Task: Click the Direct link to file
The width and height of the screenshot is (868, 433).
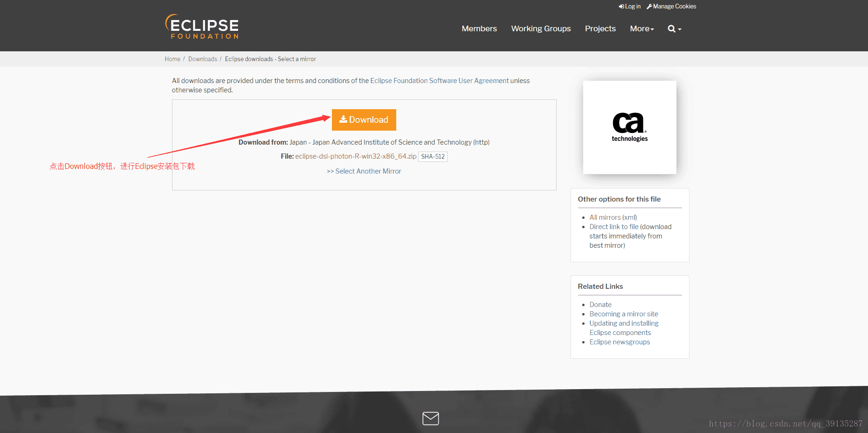Action: [614, 227]
